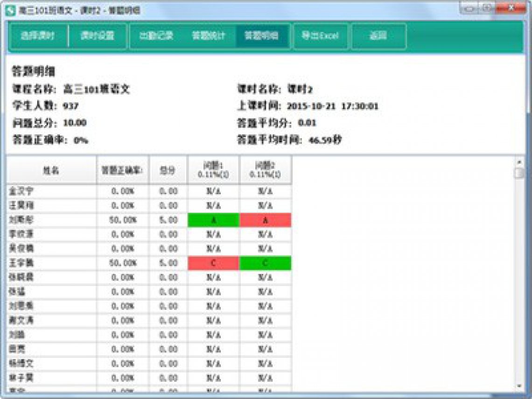The width and height of the screenshot is (532, 399).
Task: Click the 总分 column header
Action: (168, 171)
